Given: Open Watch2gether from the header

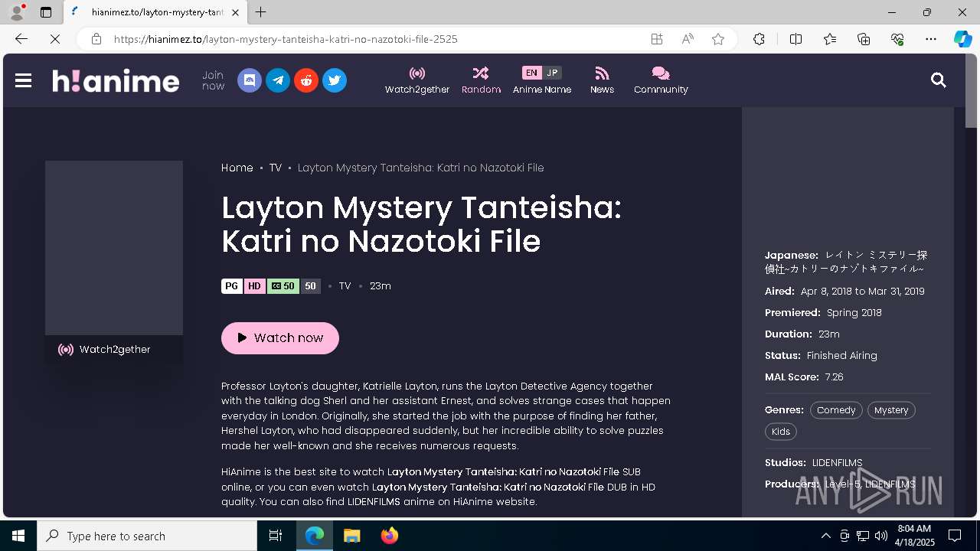Looking at the screenshot, I should tap(417, 80).
